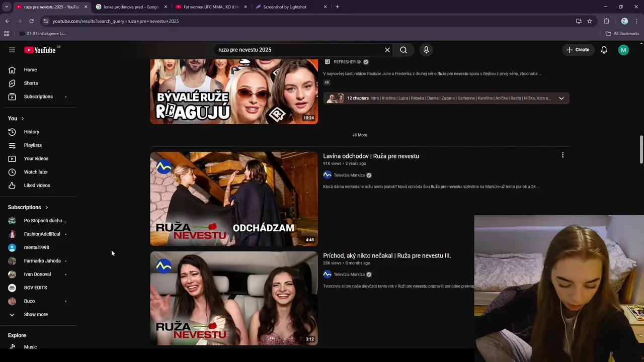Viewport: 644px width, 362px height.
Task: Switch to lenka prodanova Google tab
Action: pyautogui.click(x=132, y=7)
